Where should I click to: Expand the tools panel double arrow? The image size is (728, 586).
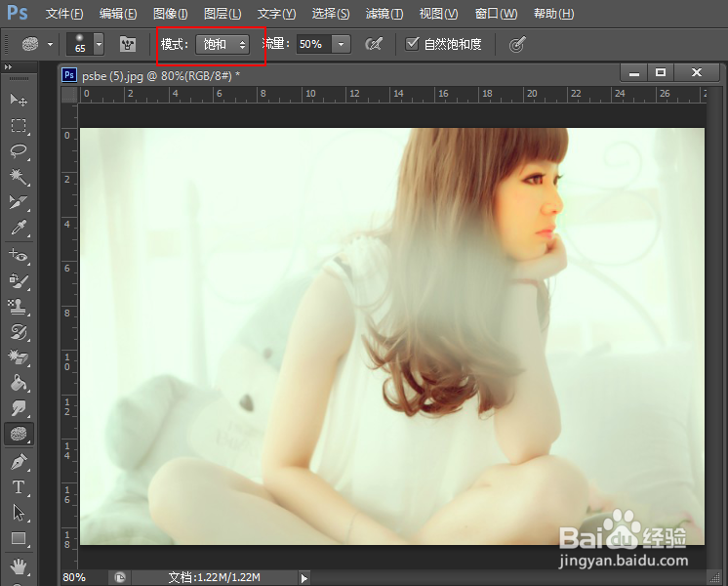(8, 67)
